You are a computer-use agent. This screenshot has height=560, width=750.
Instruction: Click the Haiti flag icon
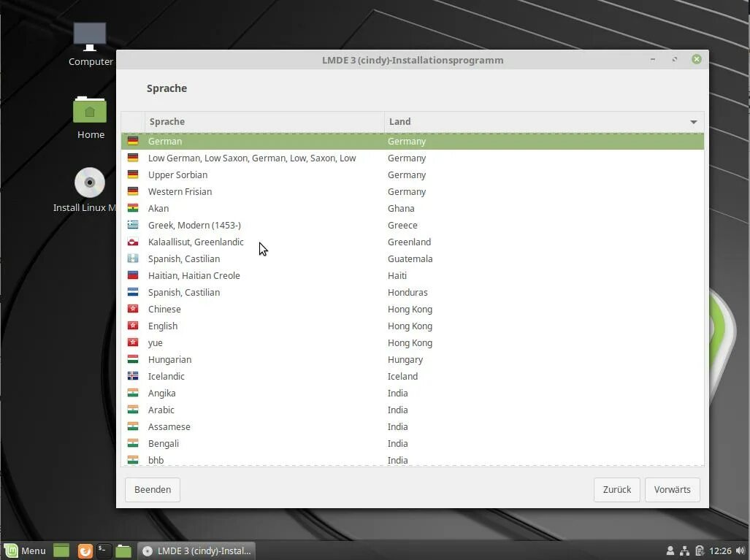pyautogui.click(x=133, y=275)
